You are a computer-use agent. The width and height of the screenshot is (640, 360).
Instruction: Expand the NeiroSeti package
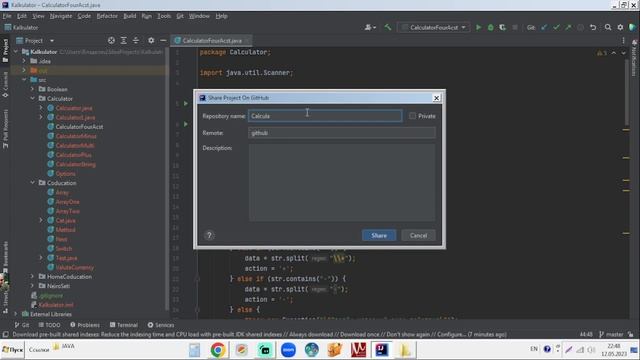pos(33,286)
